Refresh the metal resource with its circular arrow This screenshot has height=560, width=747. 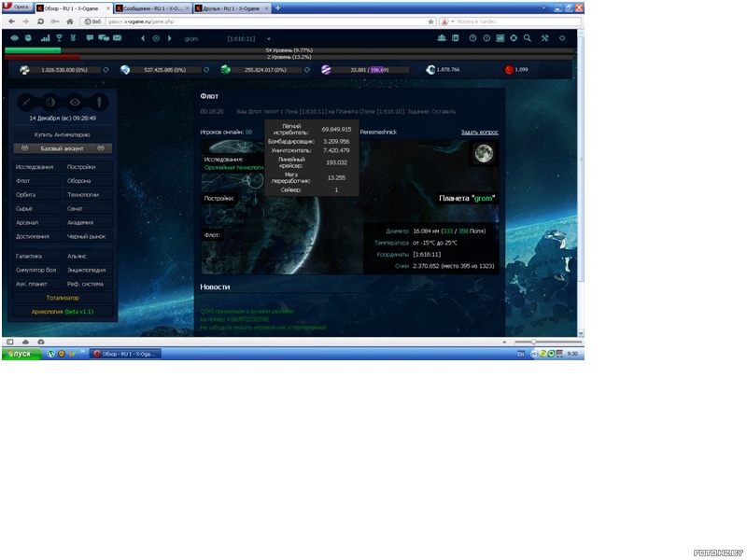(106, 69)
